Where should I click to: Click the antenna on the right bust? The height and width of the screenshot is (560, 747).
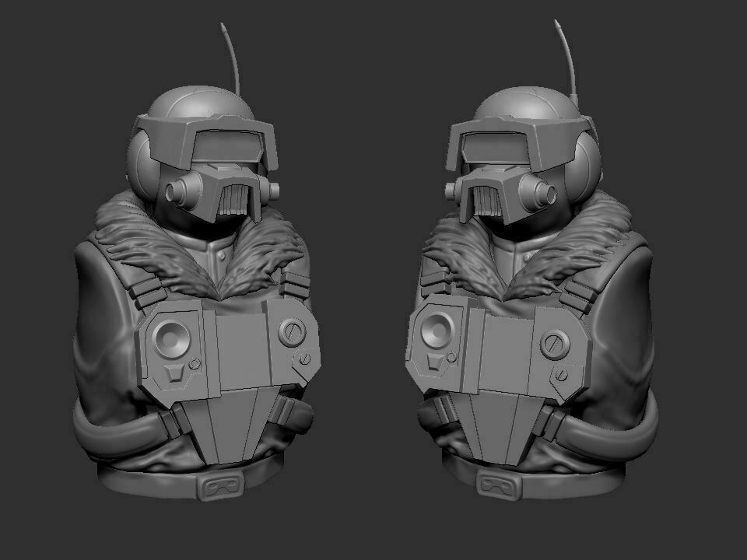point(572,54)
